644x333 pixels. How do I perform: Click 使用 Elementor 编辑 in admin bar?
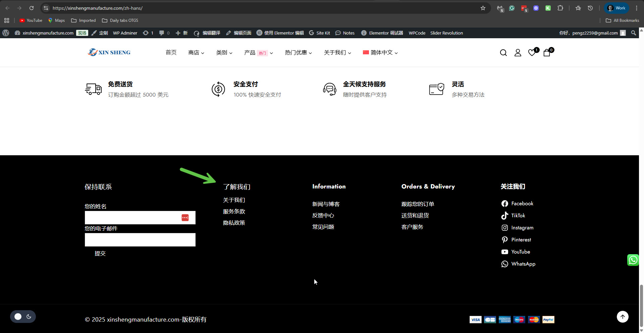[x=280, y=33]
